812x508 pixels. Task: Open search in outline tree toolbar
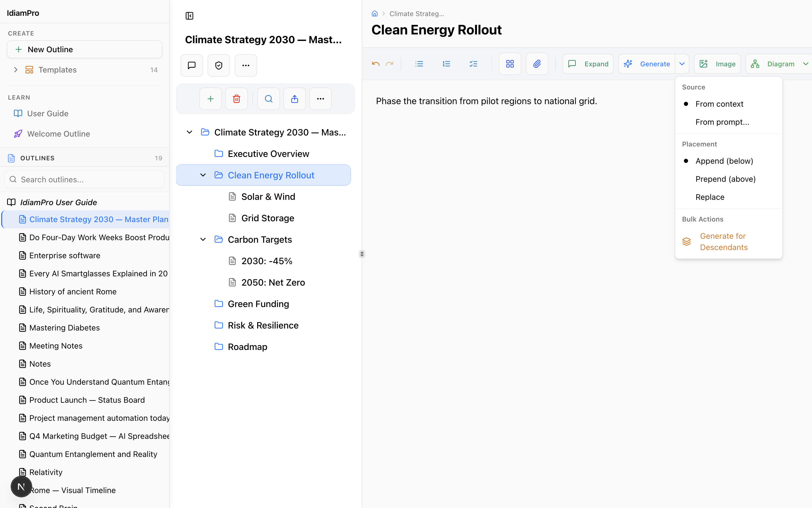[x=268, y=99]
